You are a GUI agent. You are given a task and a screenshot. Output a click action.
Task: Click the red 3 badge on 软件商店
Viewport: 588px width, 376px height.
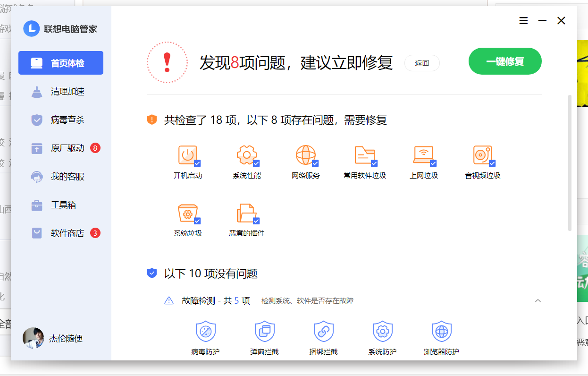point(95,233)
